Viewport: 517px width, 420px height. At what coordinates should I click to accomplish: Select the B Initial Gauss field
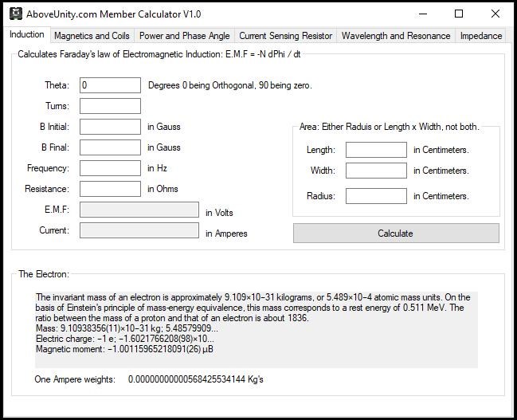[x=110, y=127]
